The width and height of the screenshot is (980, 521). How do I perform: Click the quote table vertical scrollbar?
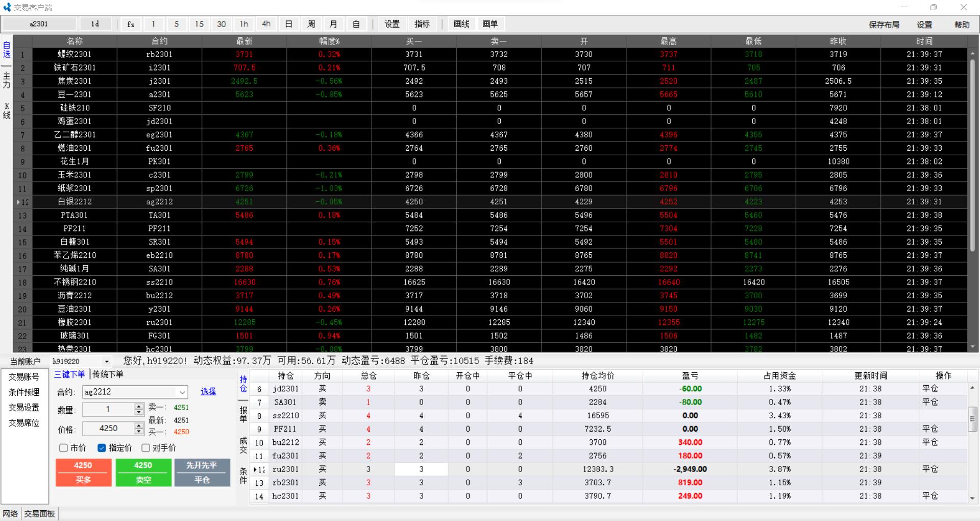tap(972, 156)
